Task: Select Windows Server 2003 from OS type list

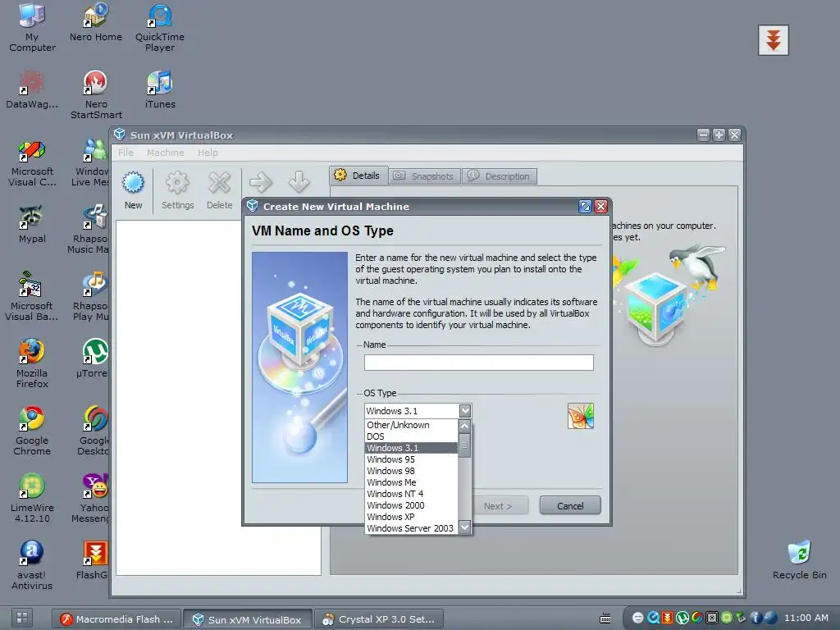Action: (411, 528)
